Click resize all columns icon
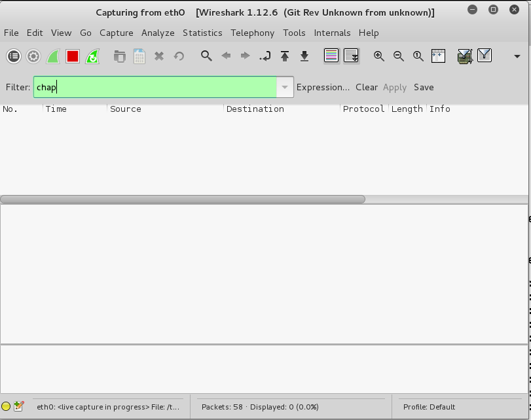The width and height of the screenshot is (531, 420). point(438,56)
